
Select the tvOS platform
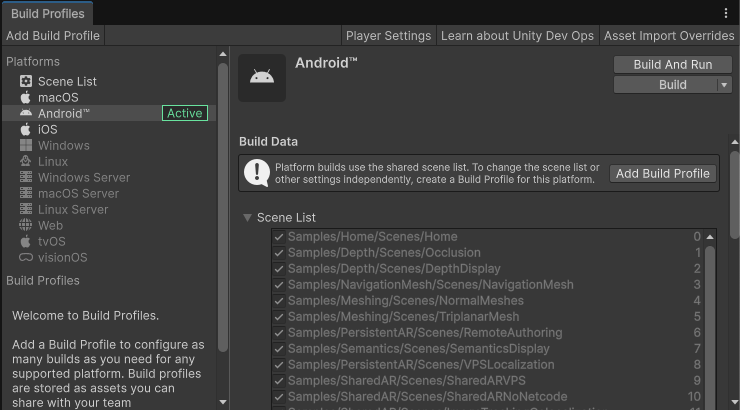(109, 242)
